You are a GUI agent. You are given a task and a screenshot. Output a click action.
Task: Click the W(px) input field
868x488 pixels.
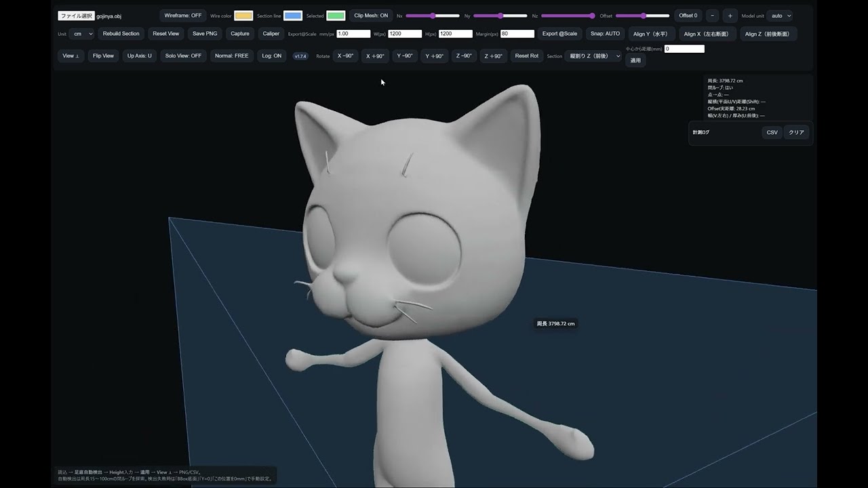405,34
